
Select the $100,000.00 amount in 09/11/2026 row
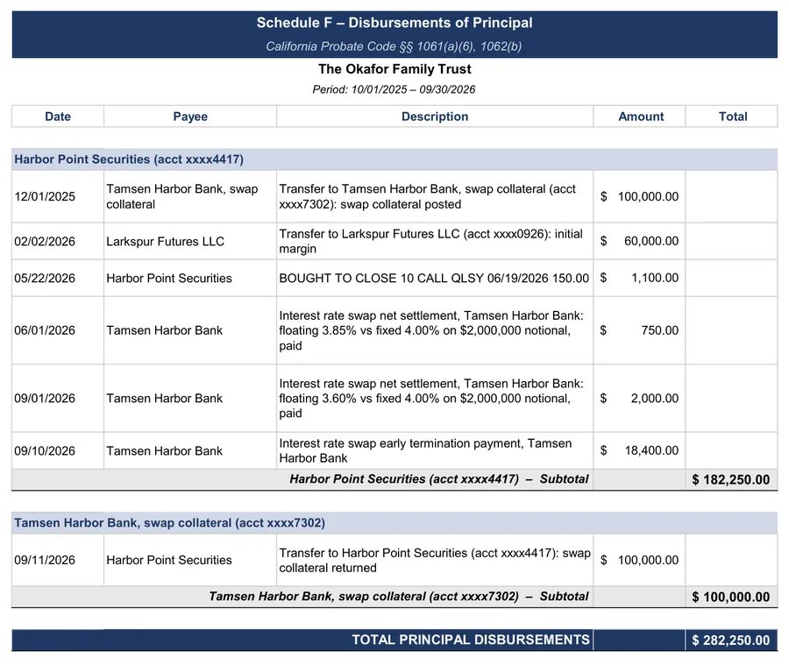pyautogui.click(x=640, y=560)
